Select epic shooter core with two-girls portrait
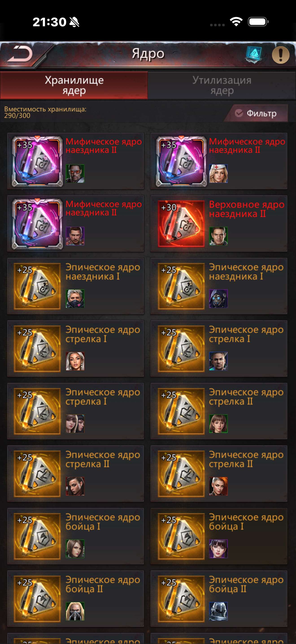Viewport: 296px width, 644px height. click(x=75, y=411)
